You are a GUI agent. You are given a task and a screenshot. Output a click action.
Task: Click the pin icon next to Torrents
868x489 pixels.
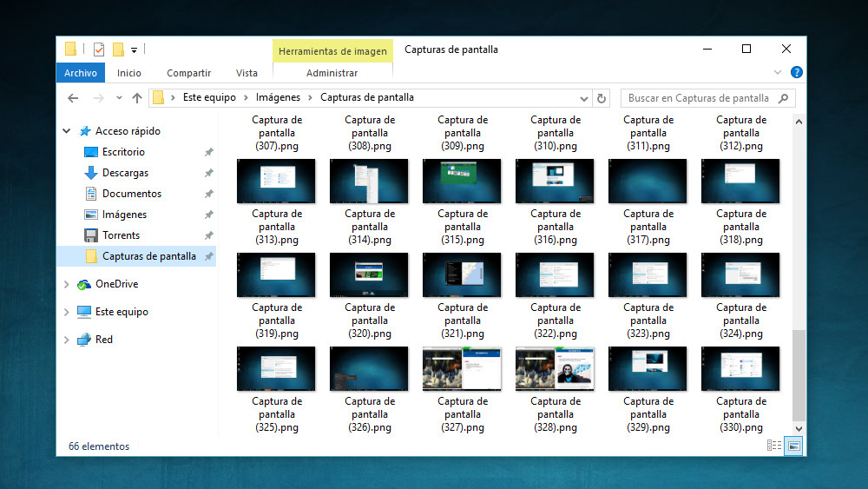[x=208, y=235]
